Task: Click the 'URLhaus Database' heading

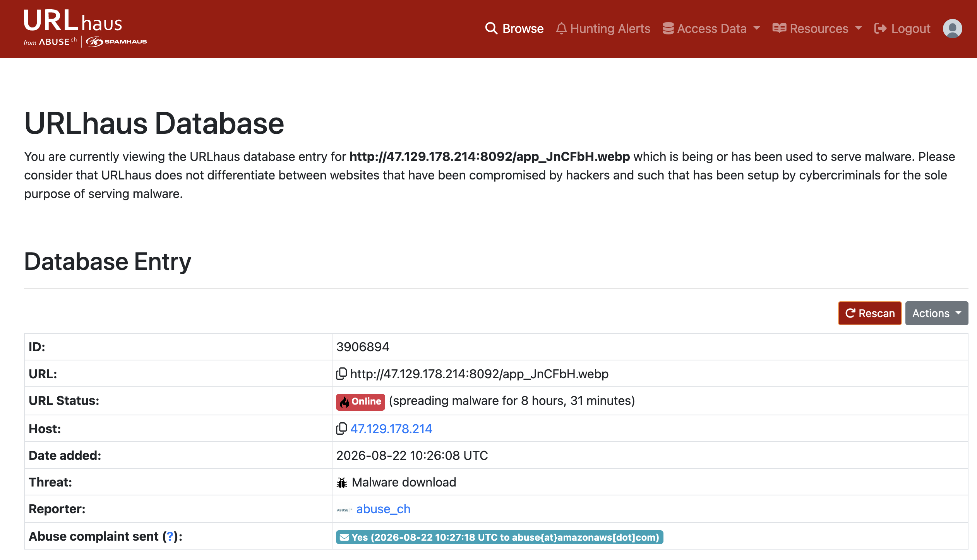Action: [x=154, y=123]
